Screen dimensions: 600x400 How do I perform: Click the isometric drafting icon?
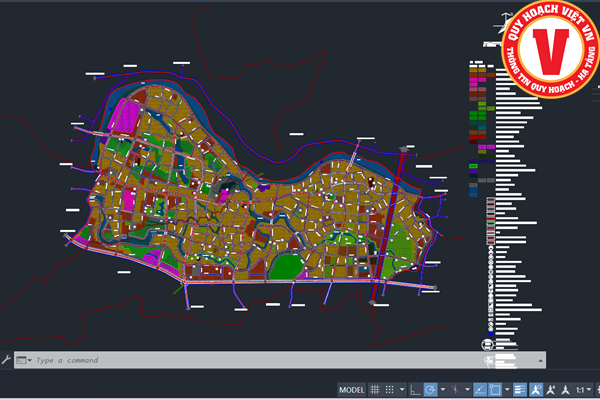[x=455, y=390]
